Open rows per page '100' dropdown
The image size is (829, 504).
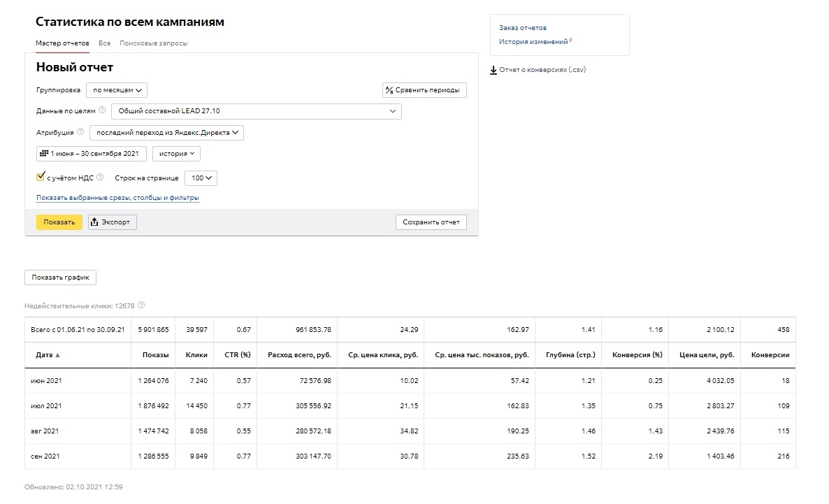coord(201,178)
